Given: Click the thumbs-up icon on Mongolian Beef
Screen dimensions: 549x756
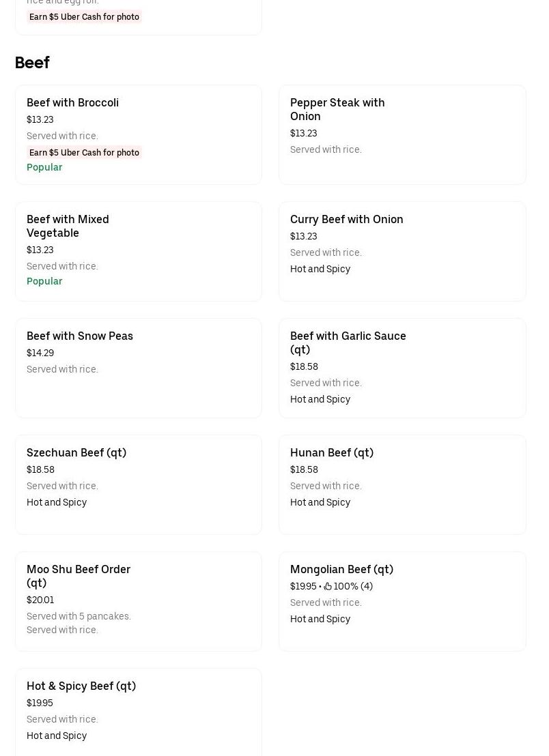Looking at the screenshot, I should point(328,587).
